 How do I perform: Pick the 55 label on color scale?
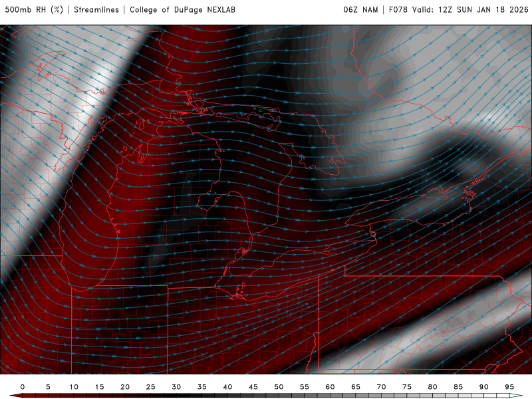305,387
